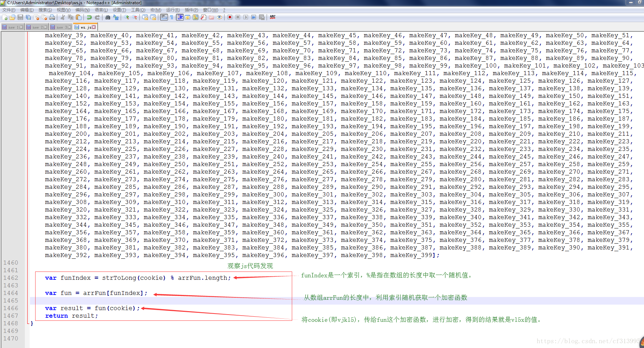Click line number 1462 in the margin

[11, 278]
